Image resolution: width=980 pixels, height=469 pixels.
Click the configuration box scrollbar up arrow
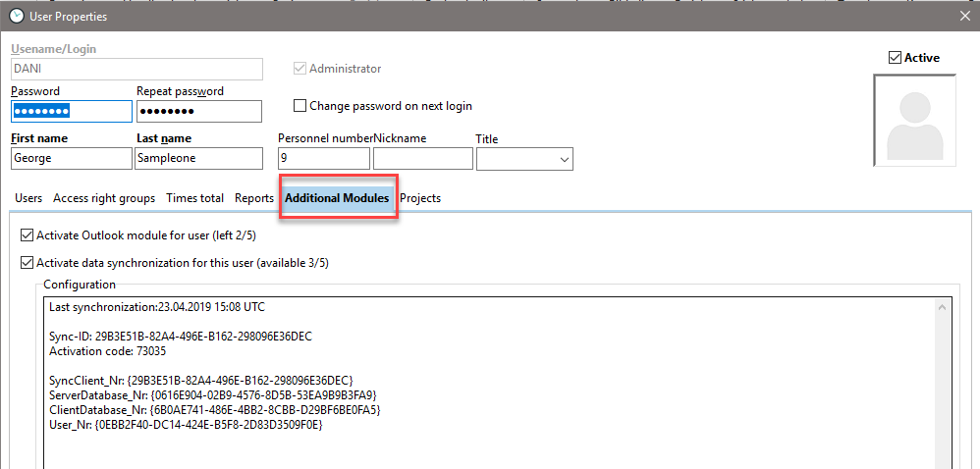tap(943, 308)
